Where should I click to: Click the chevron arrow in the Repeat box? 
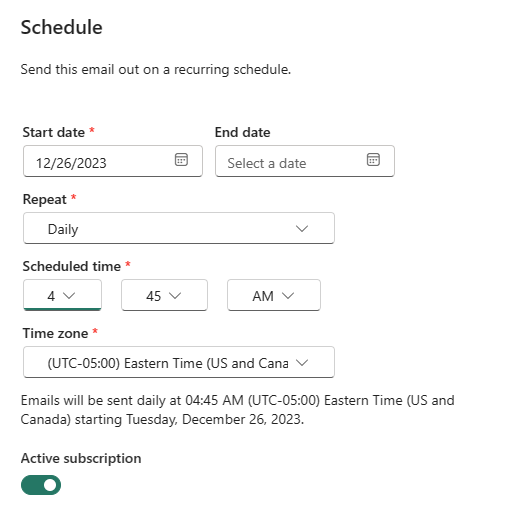point(302,229)
